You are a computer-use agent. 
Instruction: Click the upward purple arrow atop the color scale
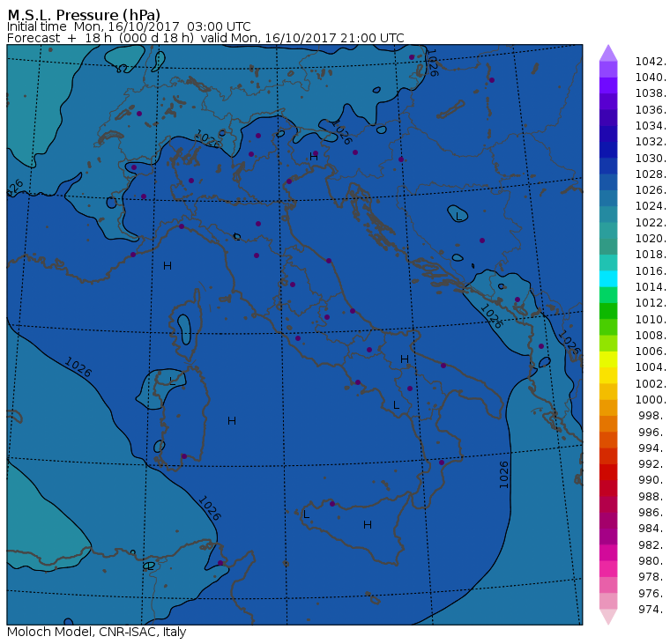point(608,53)
